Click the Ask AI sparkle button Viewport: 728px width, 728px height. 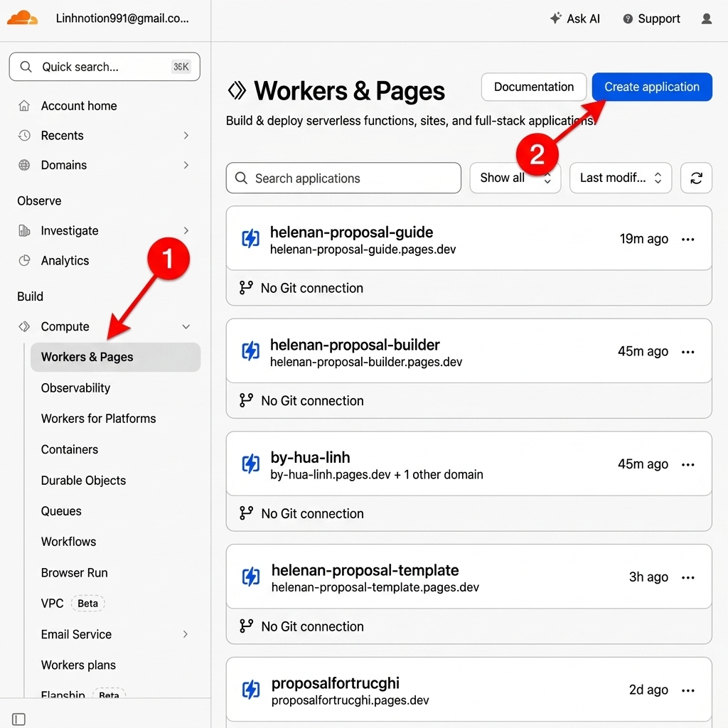(574, 18)
